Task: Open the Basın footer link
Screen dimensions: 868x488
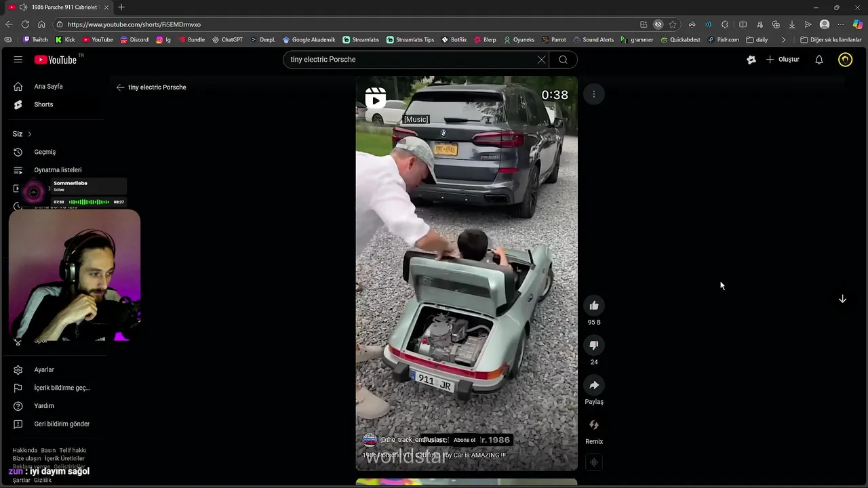Action: 48,451
